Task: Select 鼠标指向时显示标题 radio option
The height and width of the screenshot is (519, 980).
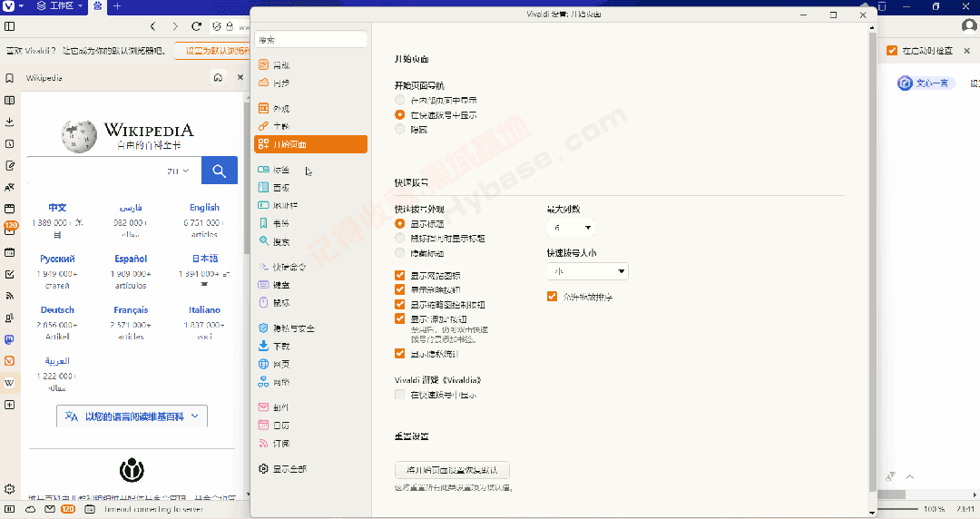Action: pyautogui.click(x=400, y=239)
